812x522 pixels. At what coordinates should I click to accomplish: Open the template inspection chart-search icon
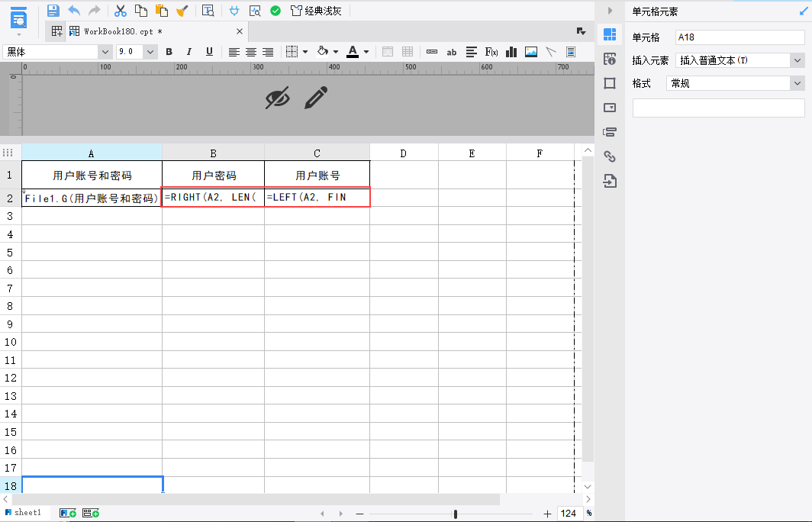coord(255,11)
